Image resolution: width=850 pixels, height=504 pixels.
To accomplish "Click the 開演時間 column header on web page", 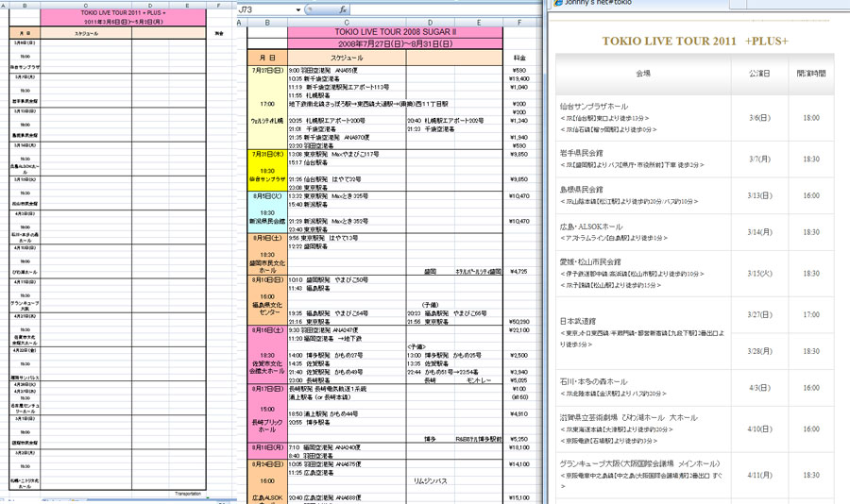I will pos(811,74).
